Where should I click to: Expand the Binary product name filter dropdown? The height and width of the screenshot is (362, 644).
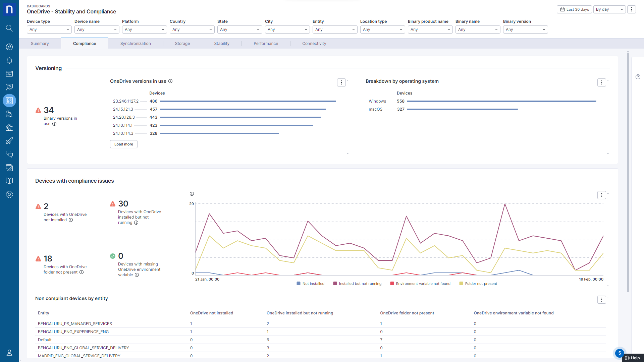[x=430, y=29]
